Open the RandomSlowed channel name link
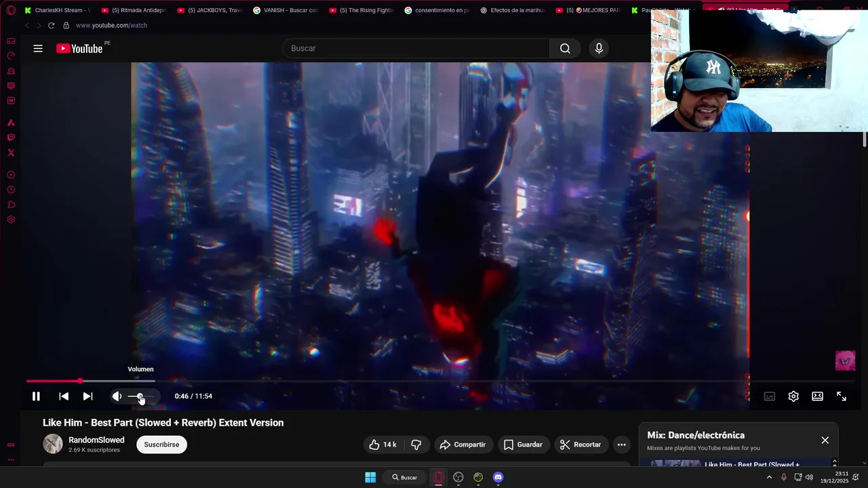Screen dimensions: 868x488 (96, 440)
